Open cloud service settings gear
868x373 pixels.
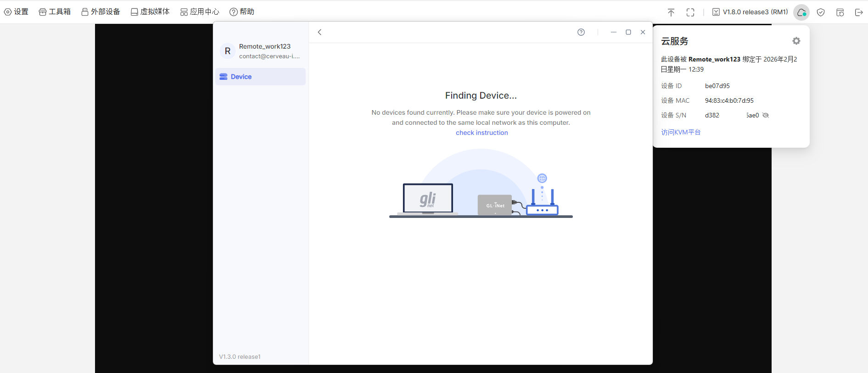(x=796, y=41)
